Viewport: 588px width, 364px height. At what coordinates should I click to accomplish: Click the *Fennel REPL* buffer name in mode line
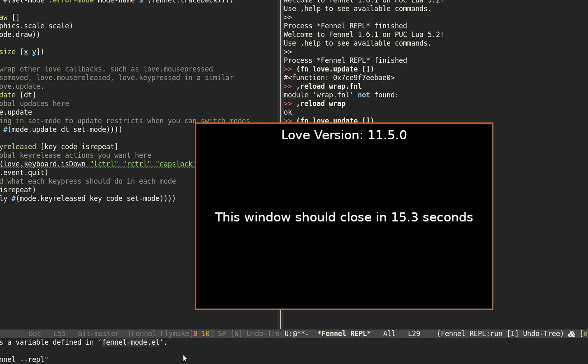344,334
